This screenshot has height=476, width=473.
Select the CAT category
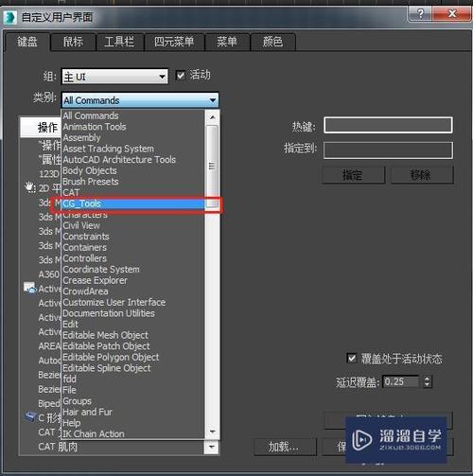pos(71,192)
